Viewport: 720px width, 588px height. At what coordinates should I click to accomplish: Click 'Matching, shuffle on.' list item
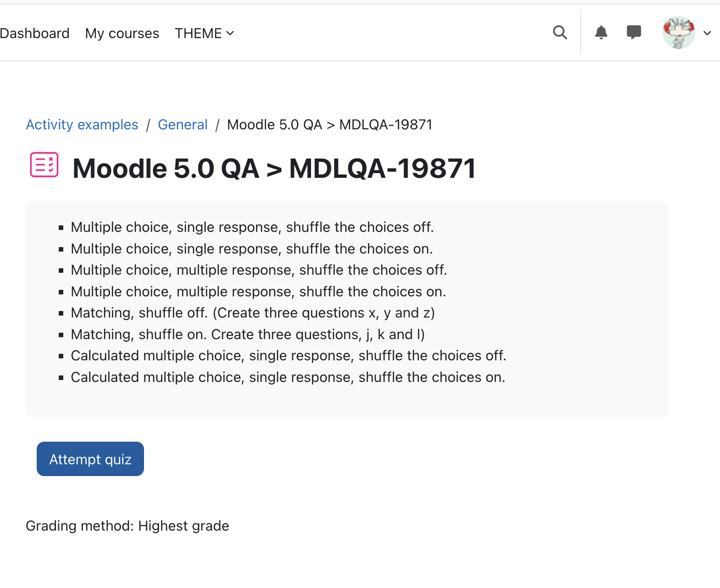click(x=248, y=334)
